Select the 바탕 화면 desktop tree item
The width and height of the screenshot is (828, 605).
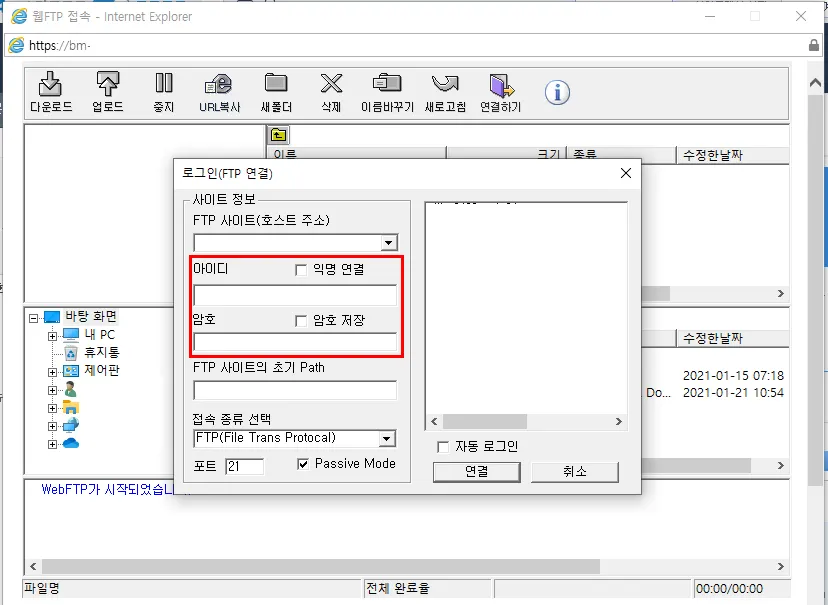91,316
